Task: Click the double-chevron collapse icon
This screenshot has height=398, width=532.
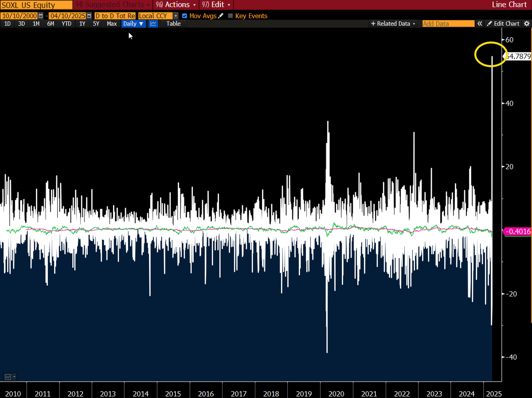Action: tap(480, 24)
